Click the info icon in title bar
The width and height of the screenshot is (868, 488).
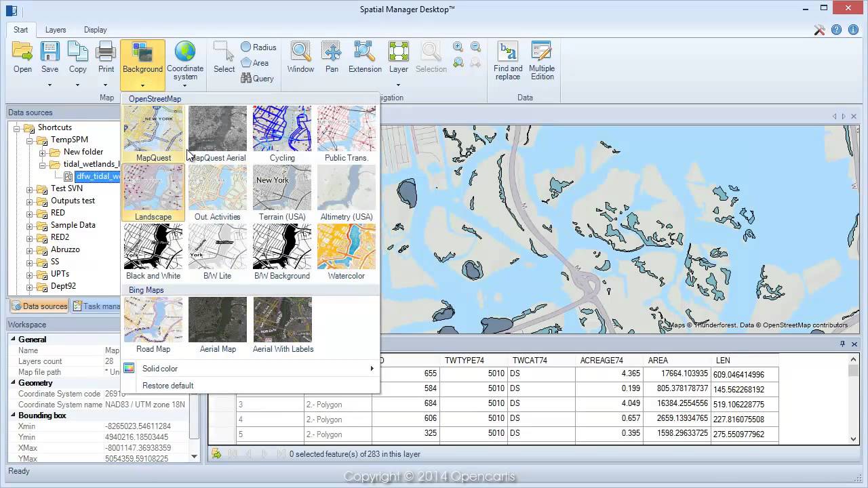(853, 30)
